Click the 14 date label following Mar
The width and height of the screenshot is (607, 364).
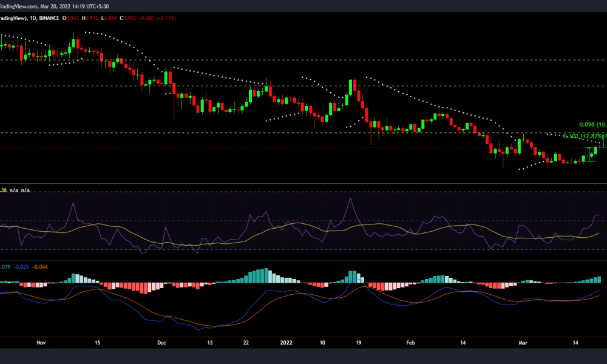point(575,343)
